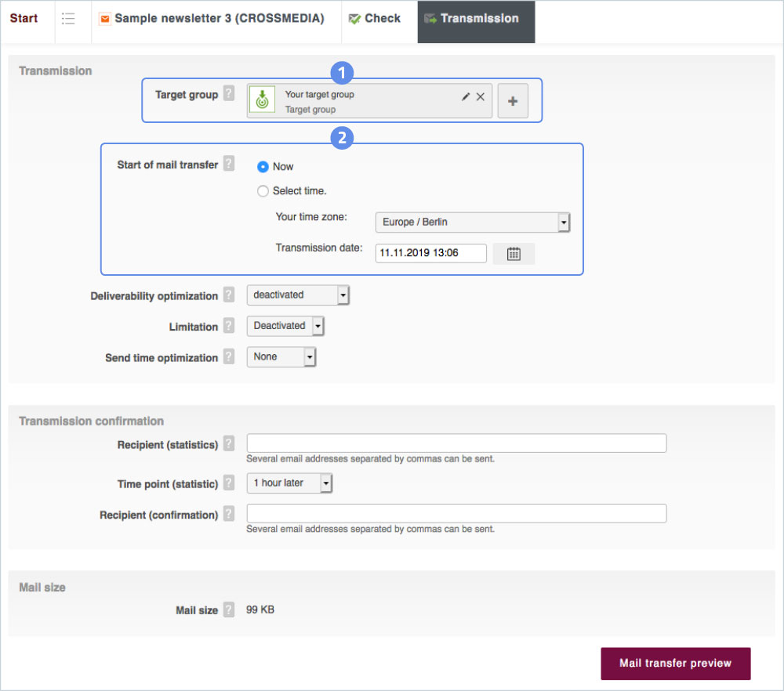Viewport: 784px width, 691px height.
Task: Go to the Start tab
Action: [24, 19]
